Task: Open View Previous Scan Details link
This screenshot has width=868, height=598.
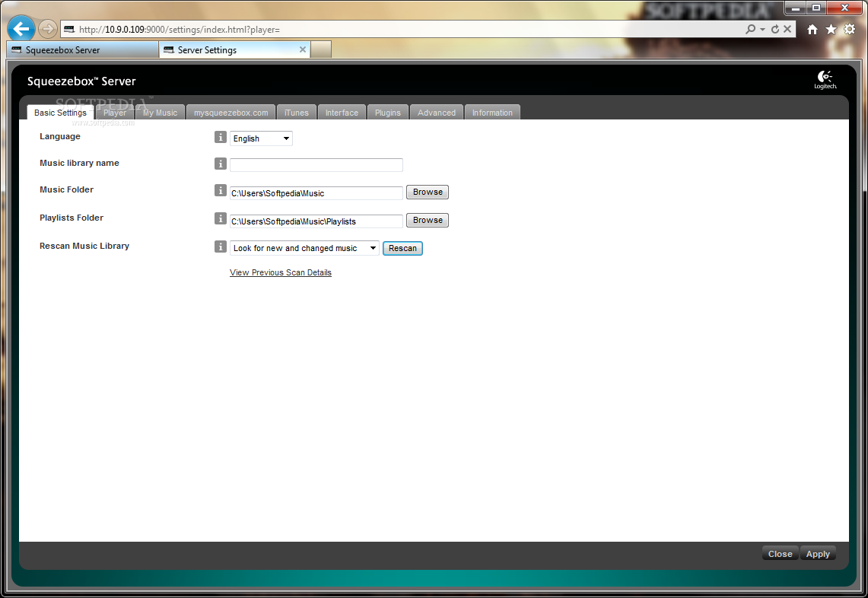Action: 281,272
